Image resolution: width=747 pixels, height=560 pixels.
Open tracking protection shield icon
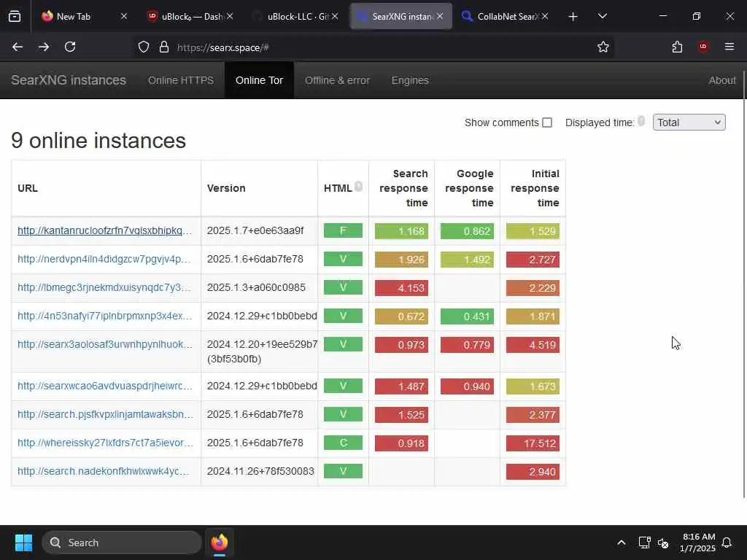pyautogui.click(x=144, y=47)
